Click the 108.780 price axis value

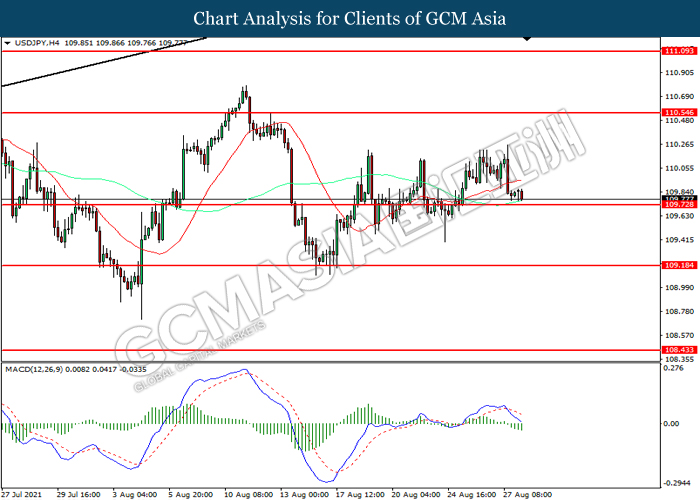pyautogui.click(x=679, y=312)
